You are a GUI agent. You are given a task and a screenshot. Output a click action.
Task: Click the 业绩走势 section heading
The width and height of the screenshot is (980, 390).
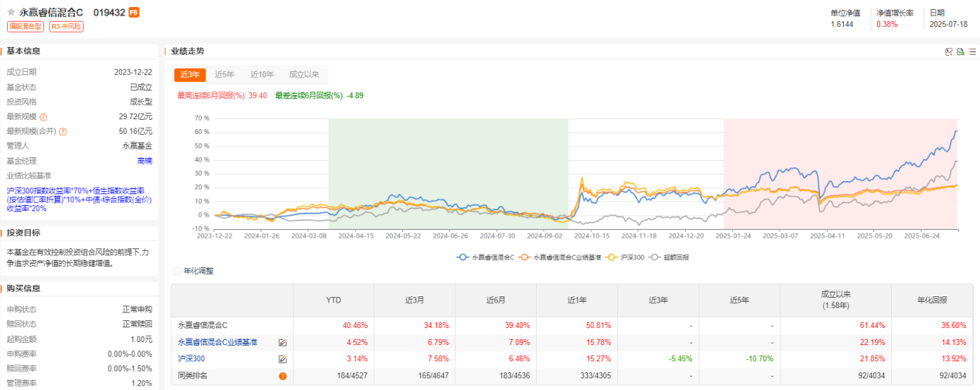tap(187, 51)
